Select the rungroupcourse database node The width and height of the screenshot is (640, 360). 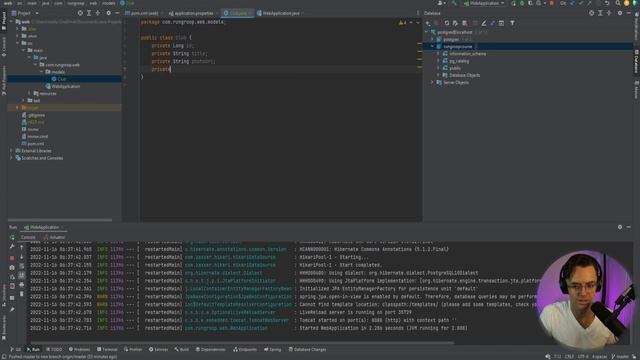[x=457, y=47]
